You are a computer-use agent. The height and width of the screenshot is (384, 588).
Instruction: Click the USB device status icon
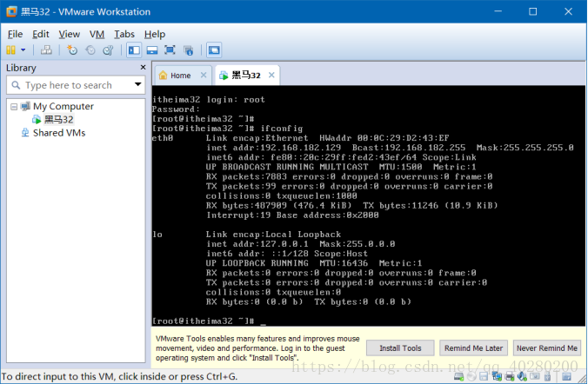click(547, 376)
